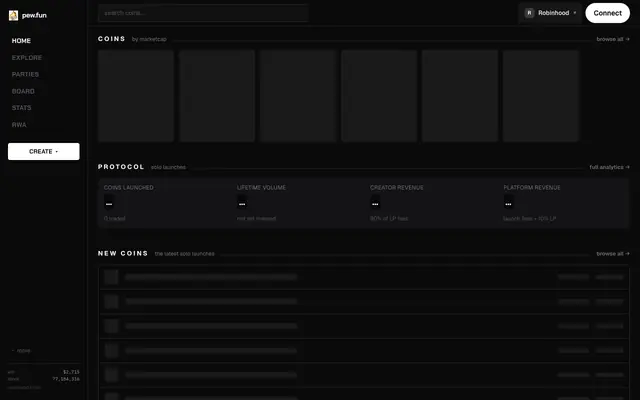Open the EXPLORE page
The image size is (640, 400).
point(27,58)
